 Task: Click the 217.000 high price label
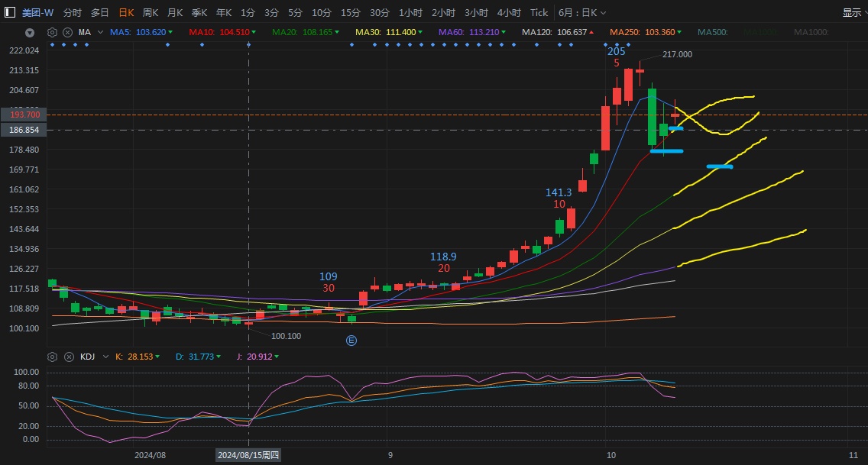pyautogui.click(x=677, y=54)
